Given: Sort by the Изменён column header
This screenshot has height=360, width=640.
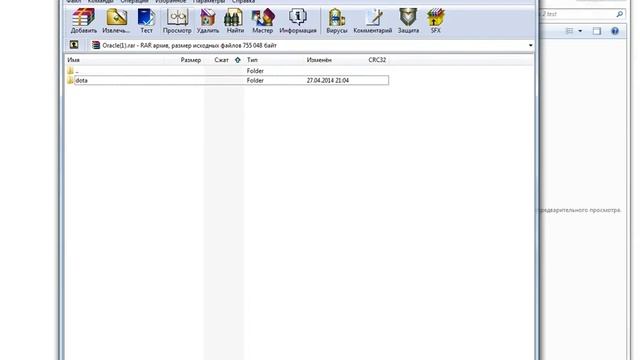Looking at the screenshot, I should pos(319,60).
